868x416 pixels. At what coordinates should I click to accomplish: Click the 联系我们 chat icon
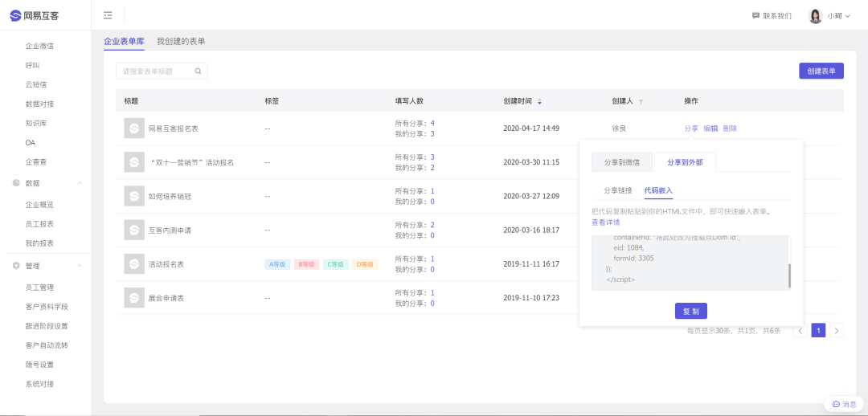(x=755, y=16)
